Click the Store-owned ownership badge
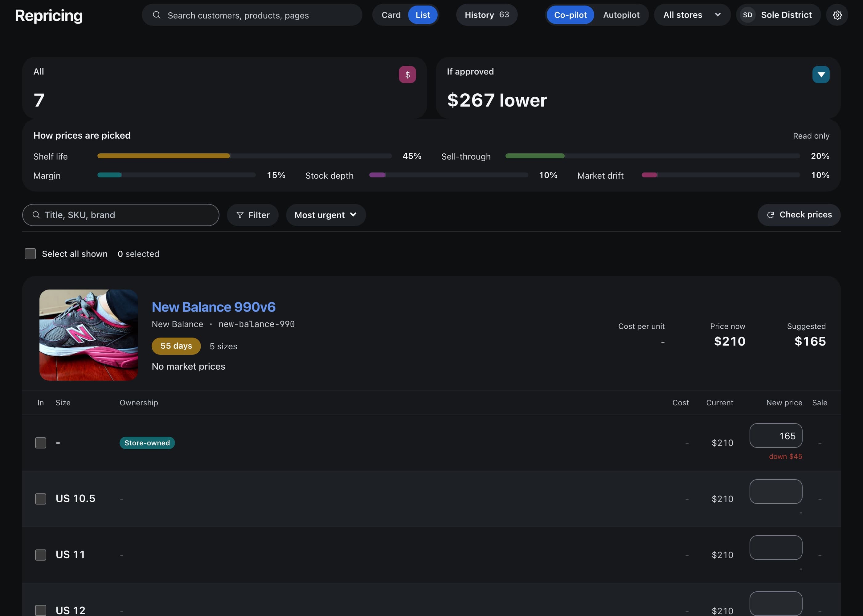This screenshot has width=863, height=616. tap(147, 443)
